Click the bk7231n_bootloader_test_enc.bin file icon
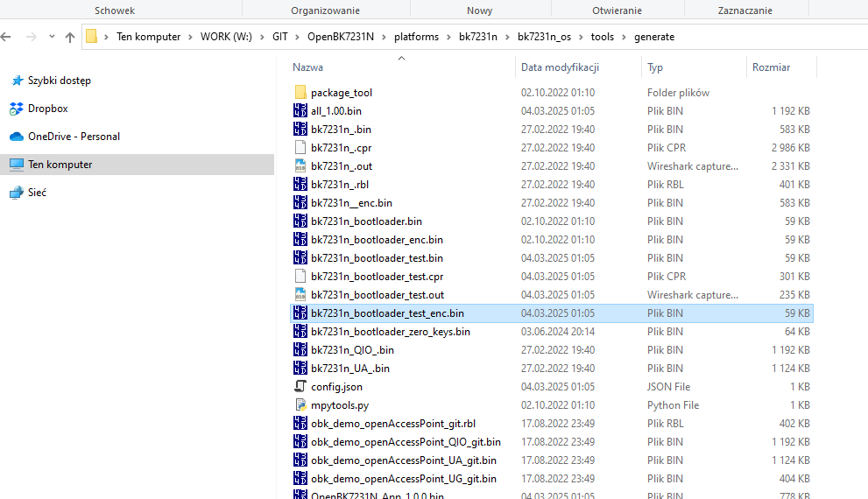The width and height of the screenshot is (868, 499). click(300, 313)
